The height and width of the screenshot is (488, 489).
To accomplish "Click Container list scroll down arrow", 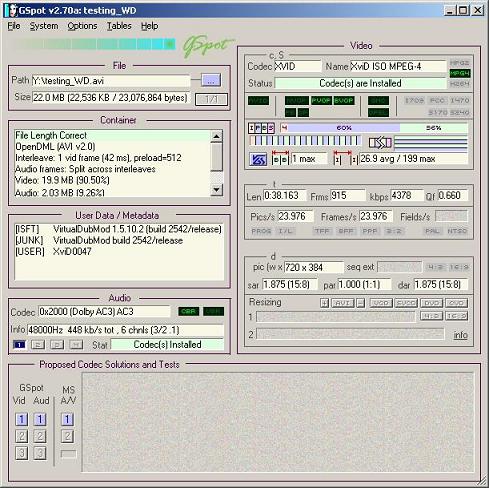I will [x=217, y=190].
